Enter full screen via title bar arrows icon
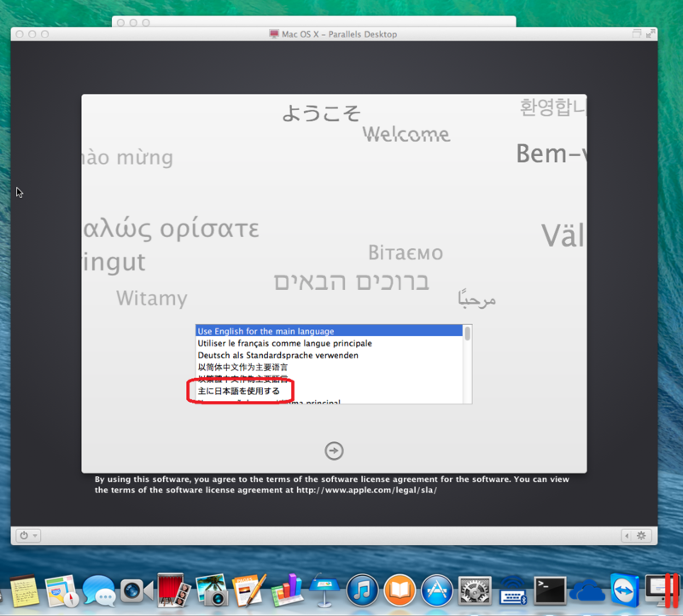The height and width of the screenshot is (616, 683). coord(651,33)
